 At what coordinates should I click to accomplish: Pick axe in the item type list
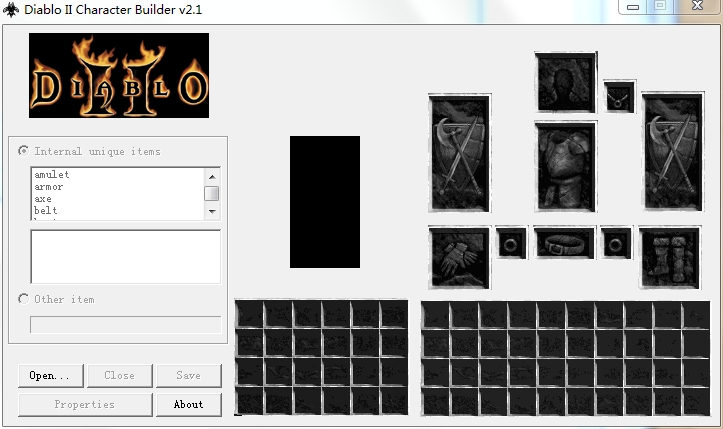(42, 198)
